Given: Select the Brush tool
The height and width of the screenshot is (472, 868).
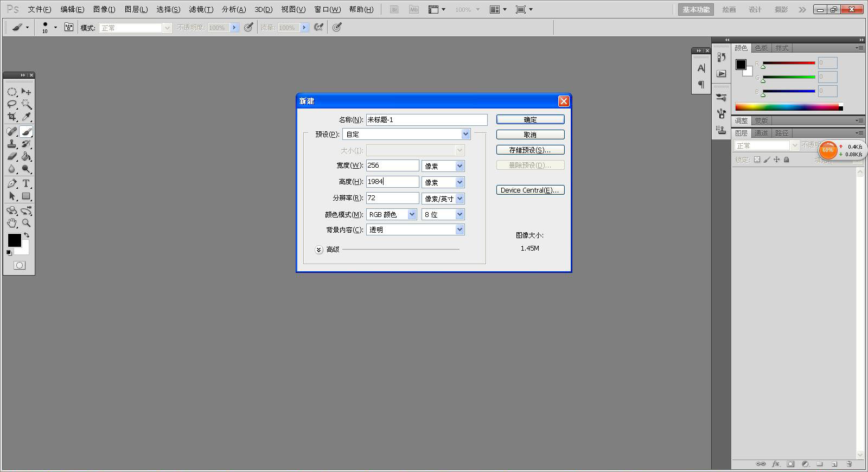Looking at the screenshot, I should [26, 131].
